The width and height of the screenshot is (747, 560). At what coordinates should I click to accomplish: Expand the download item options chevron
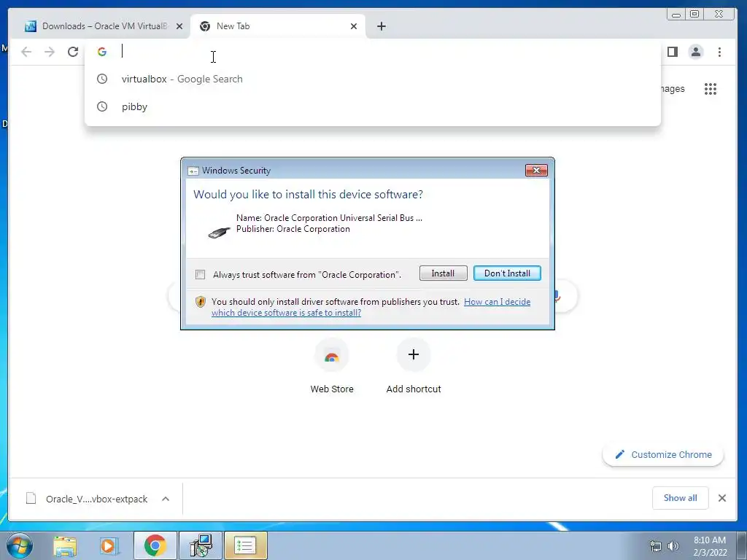tap(166, 499)
